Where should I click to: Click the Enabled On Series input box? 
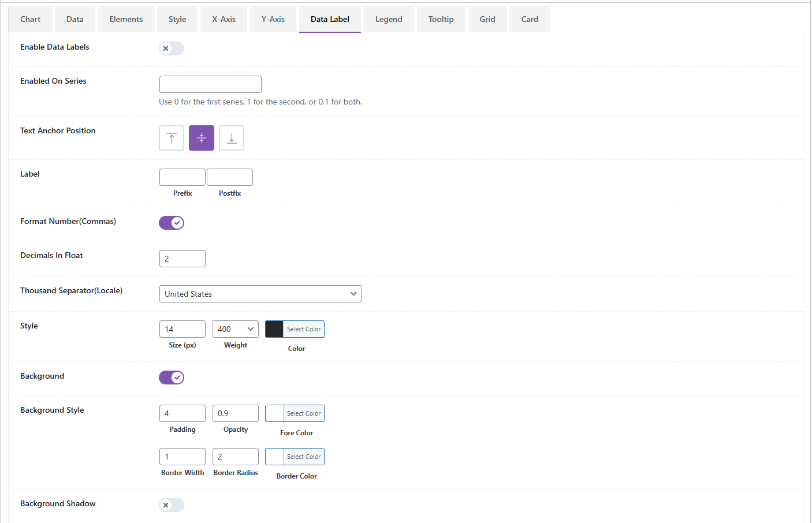pyautogui.click(x=210, y=84)
